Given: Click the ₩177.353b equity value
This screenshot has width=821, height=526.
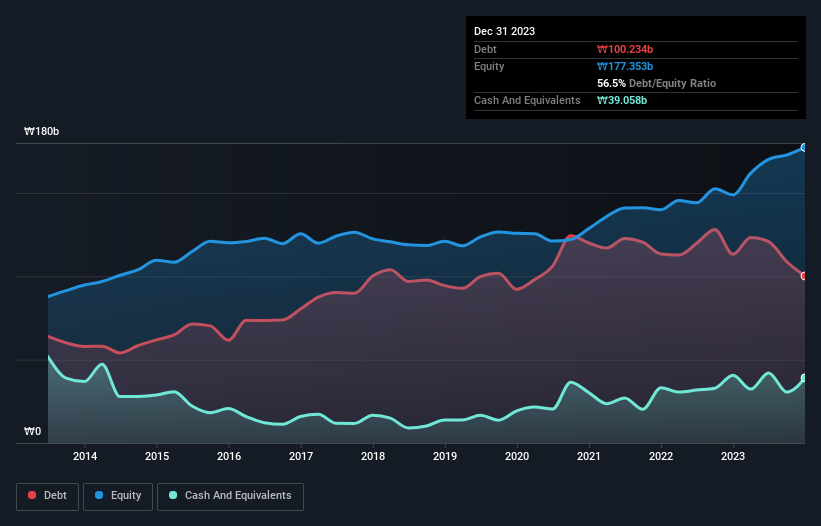Looking at the screenshot, I should click(625, 66).
